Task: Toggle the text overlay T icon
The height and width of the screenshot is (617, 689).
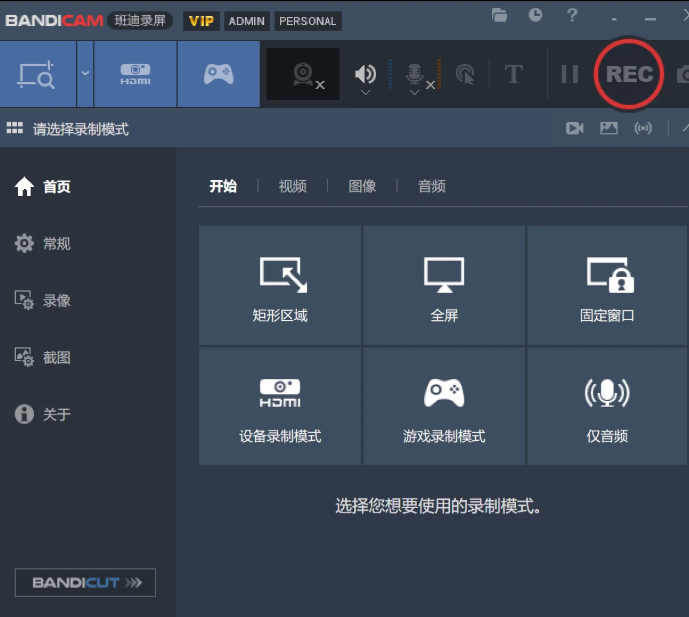Action: pos(514,74)
